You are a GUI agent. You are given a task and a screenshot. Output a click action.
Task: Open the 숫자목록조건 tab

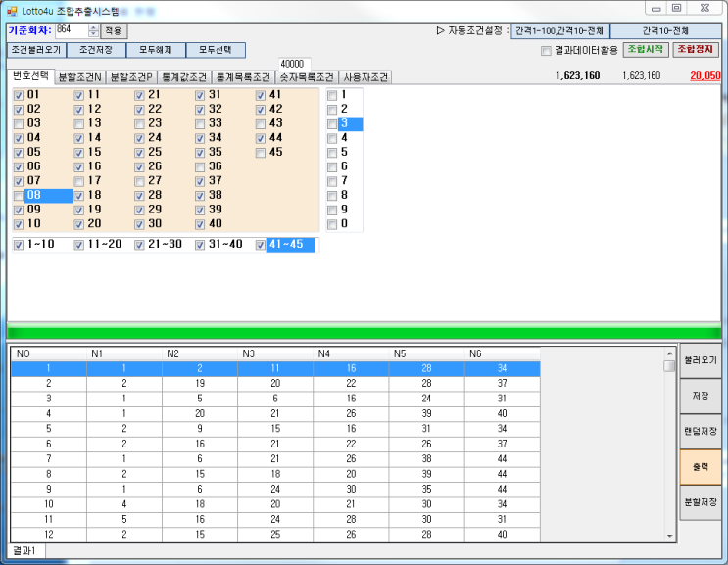tap(307, 77)
